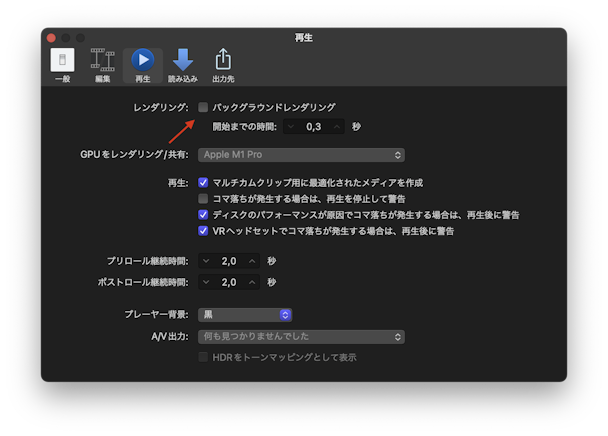
Task: Click the プリロール継続時間 2,0 value field
Action: (229, 261)
